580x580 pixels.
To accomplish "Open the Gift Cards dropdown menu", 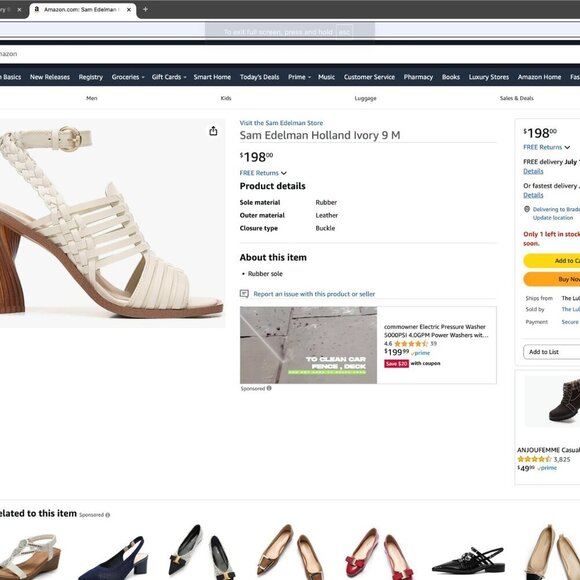I will click(169, 77).
